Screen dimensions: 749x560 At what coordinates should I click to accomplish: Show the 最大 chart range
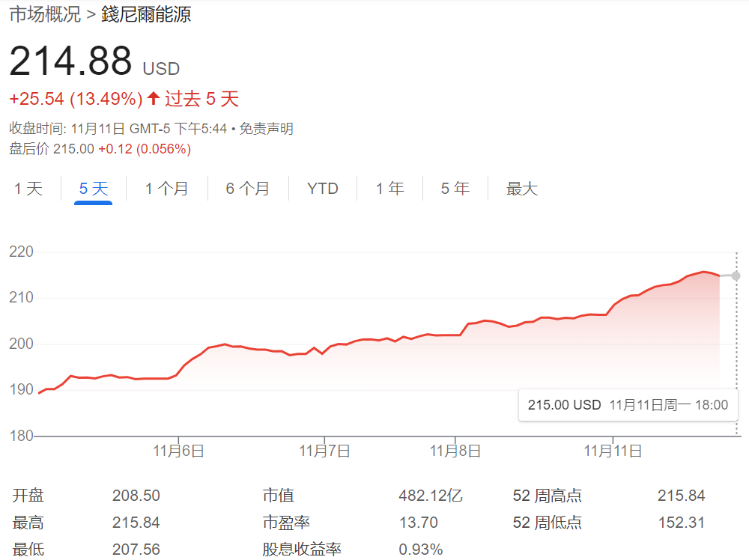(522, 189)
